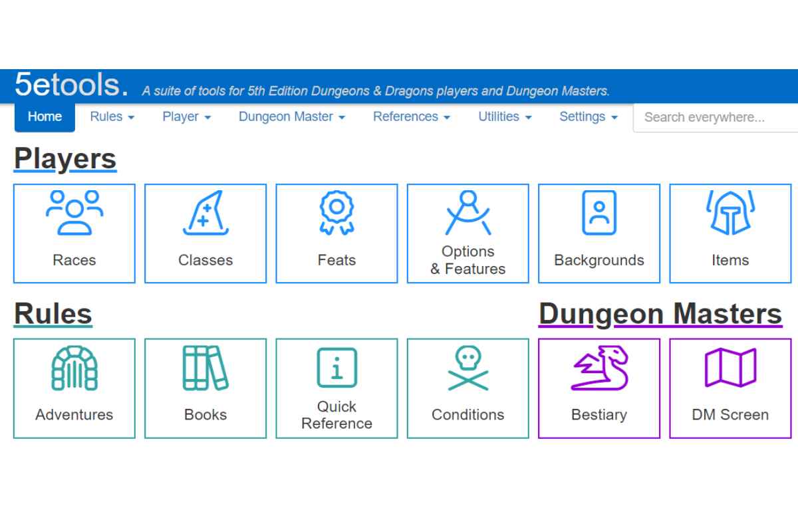This screenshot has height=532, width=798.
Task: Select the Feats ribbon badge icon
Action: [x=336, y=213]
